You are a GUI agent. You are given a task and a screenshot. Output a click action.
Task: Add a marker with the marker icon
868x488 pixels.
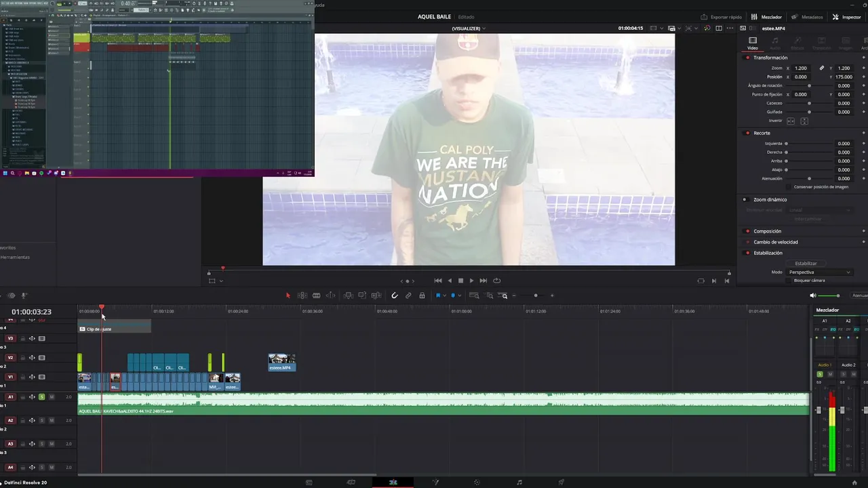453,296
